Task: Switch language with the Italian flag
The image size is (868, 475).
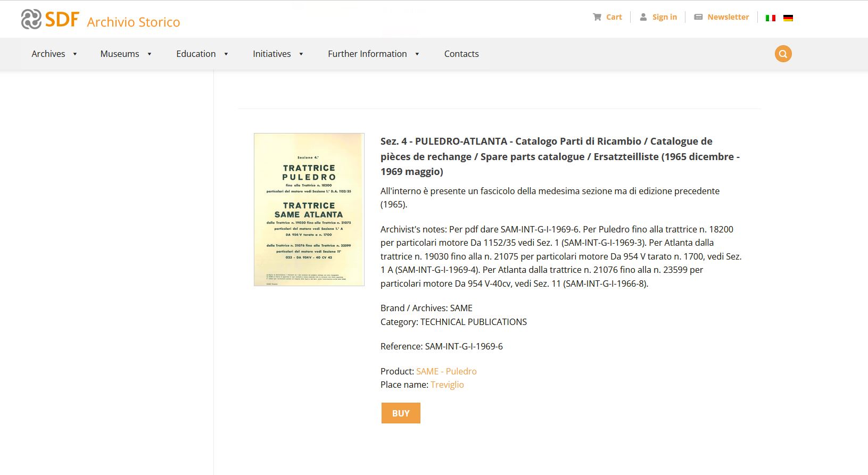Action: coord(770,18)
